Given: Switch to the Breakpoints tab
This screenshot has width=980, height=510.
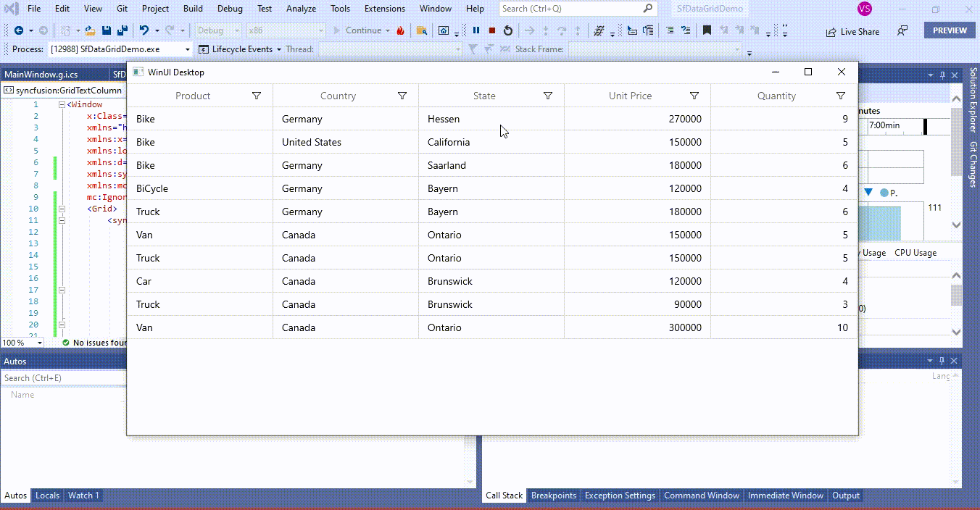Looking at the screenshot, I should tap(554, 496).
